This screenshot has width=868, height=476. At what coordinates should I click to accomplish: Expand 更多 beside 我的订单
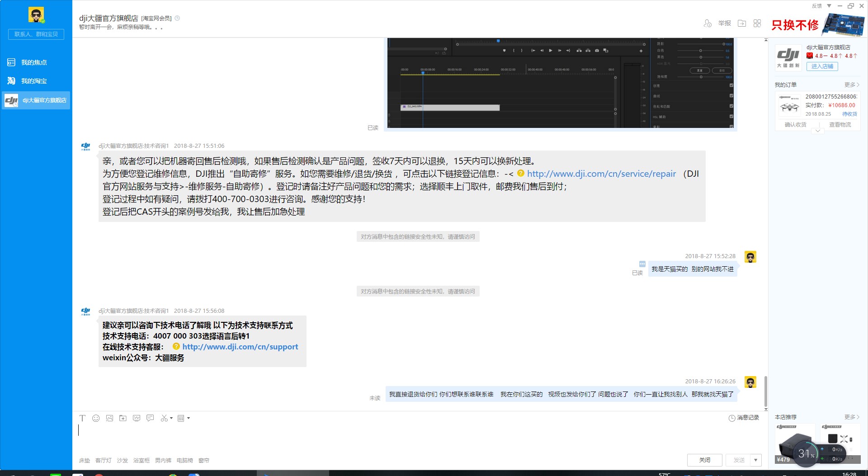coord(851,85)
